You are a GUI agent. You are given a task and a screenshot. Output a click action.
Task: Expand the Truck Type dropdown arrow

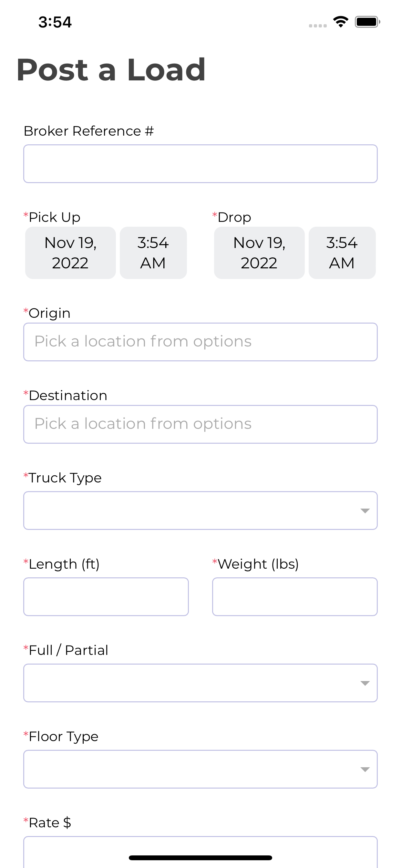coord(365,511)
